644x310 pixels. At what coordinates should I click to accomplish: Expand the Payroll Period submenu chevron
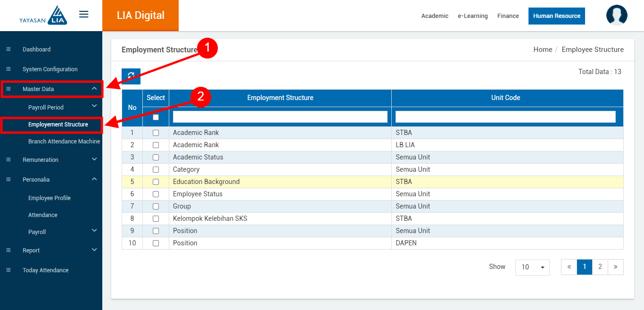(94, 106)
